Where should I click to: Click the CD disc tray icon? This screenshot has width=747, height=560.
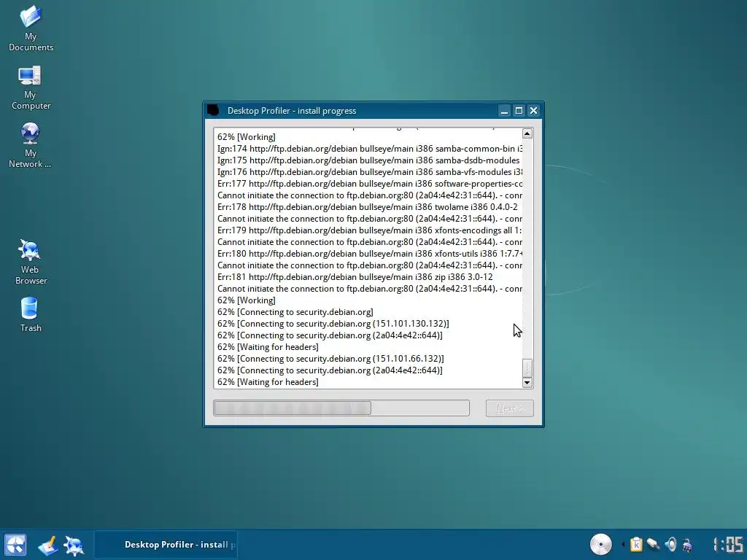(601, 544)
